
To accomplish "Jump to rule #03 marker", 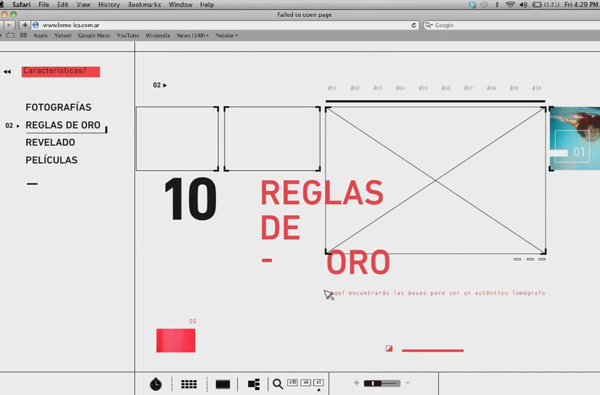I will point(378,88).
